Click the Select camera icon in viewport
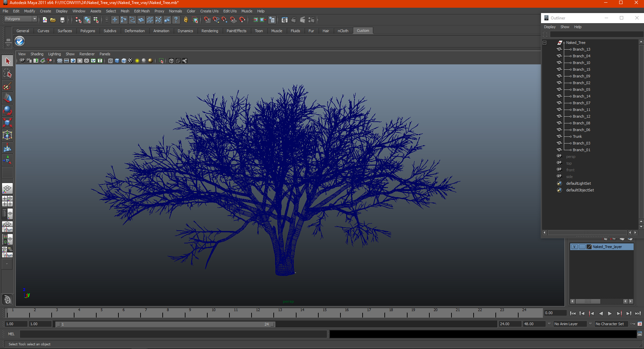The height and width of the screenshot is (349, 644). click(x=22, y=61)
